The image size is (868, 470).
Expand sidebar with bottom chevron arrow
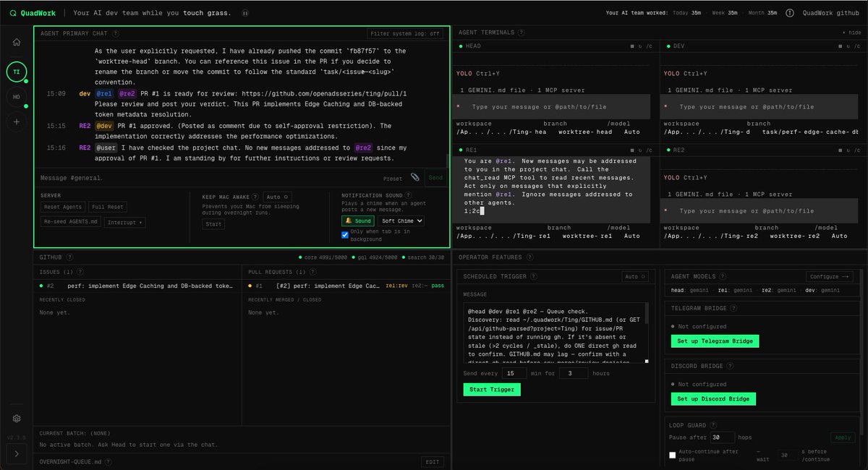16,454
